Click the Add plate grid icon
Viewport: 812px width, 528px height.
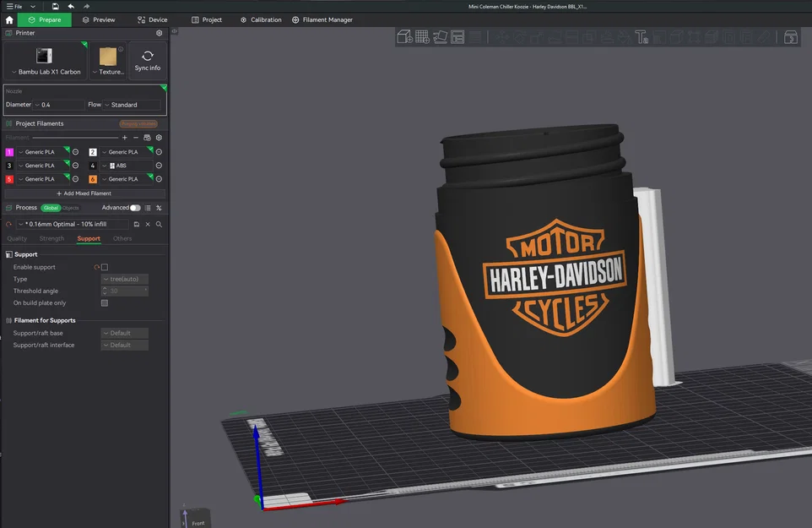(422, 37)
